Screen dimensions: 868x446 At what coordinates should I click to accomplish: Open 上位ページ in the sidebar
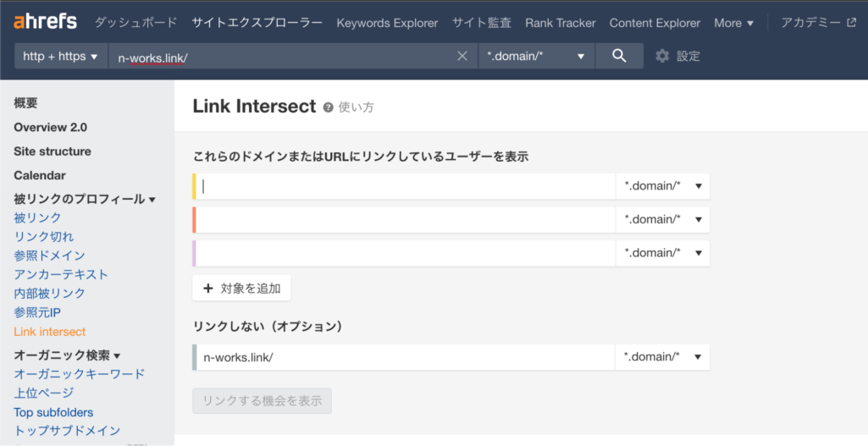(44, 393)
